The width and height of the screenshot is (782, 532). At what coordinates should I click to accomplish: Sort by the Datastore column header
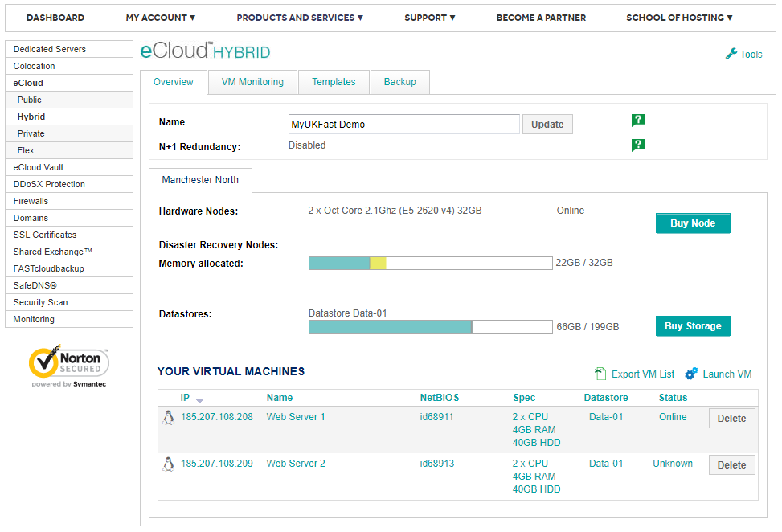pyautogui.click(x=606, y=398)
